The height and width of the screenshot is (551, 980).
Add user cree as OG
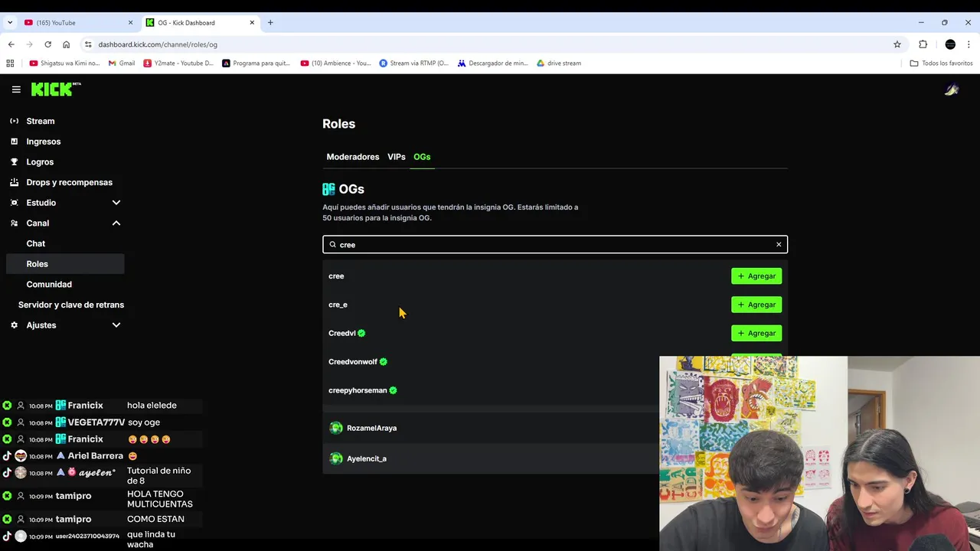756,276
